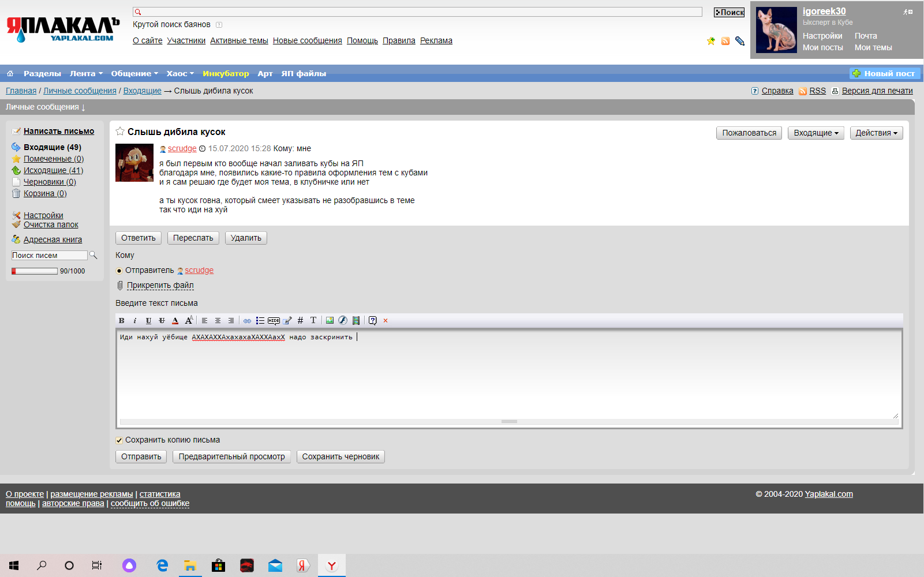Open the "Корзина (0)" folder
924x577 pixels.
pyautogui.click(x=45, y=193)
